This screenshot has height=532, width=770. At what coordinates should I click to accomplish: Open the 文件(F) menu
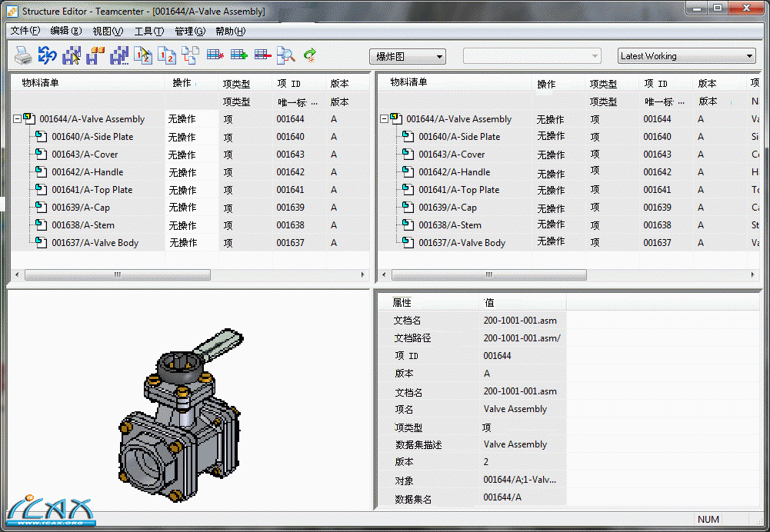(25, 31)
